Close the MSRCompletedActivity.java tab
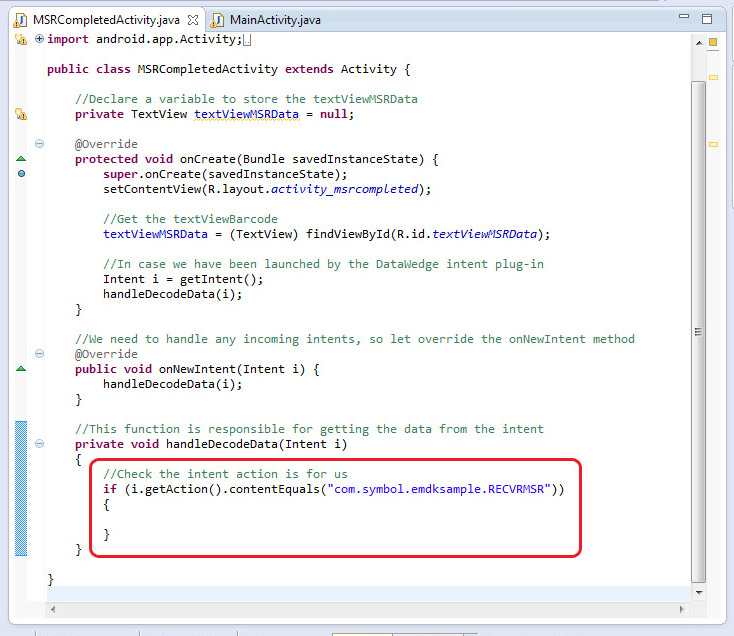Viewport: 734px width, 636px height. pos(193,19)
